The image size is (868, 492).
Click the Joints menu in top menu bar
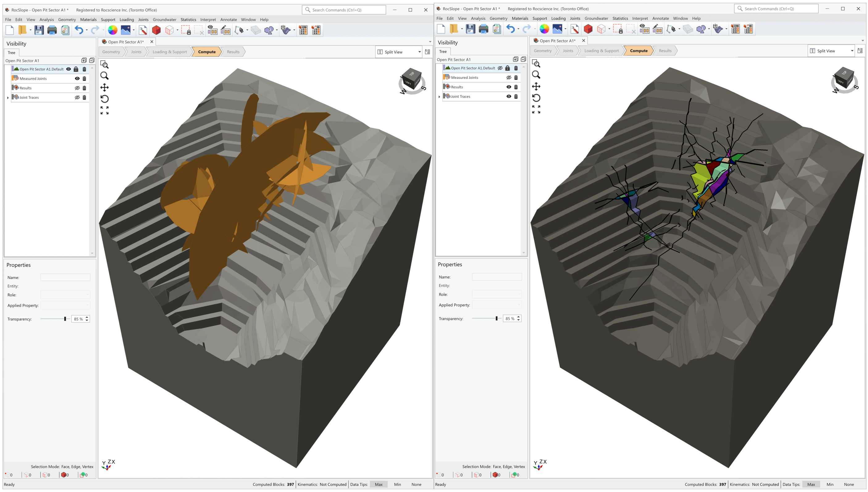142,19
